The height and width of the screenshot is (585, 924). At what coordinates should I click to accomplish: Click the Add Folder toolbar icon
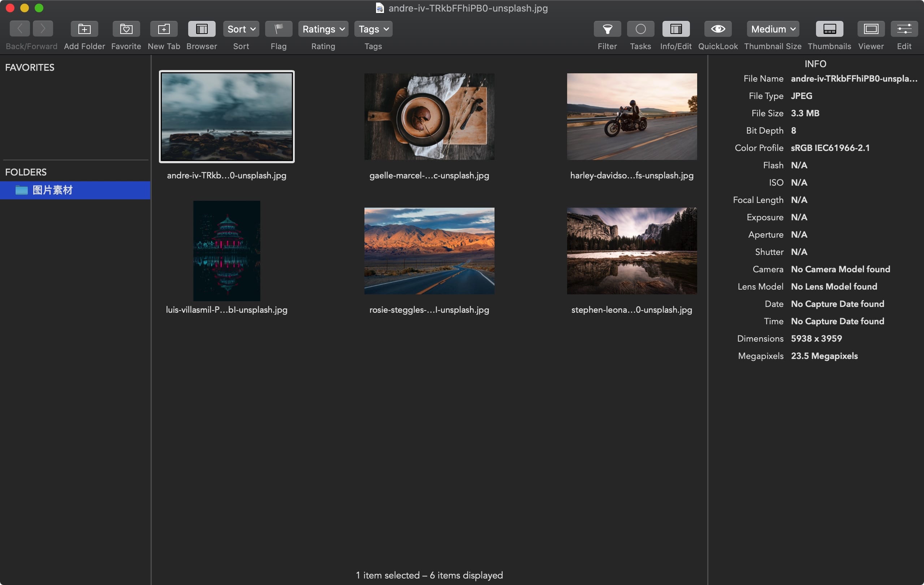tap(84, 29)
